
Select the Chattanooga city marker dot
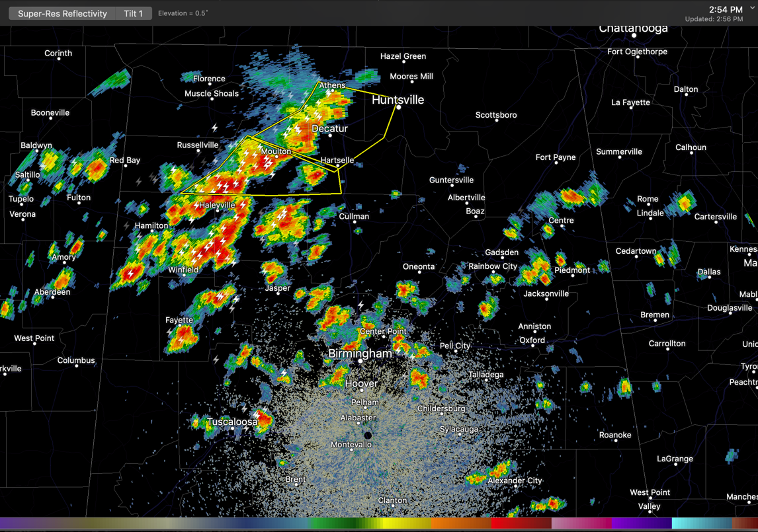[634, 36]
